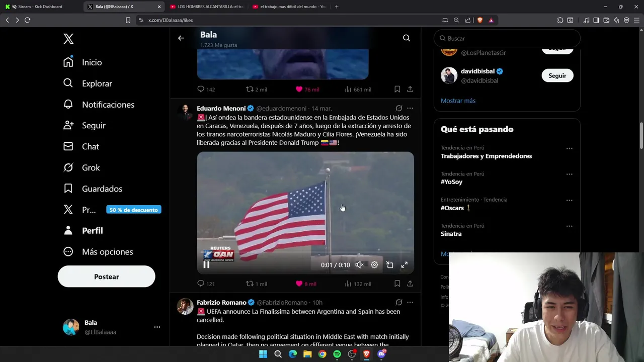View stats of Eduardo Menoni post (132 mil)
644x362 pixels.
(x=358, y=284)
